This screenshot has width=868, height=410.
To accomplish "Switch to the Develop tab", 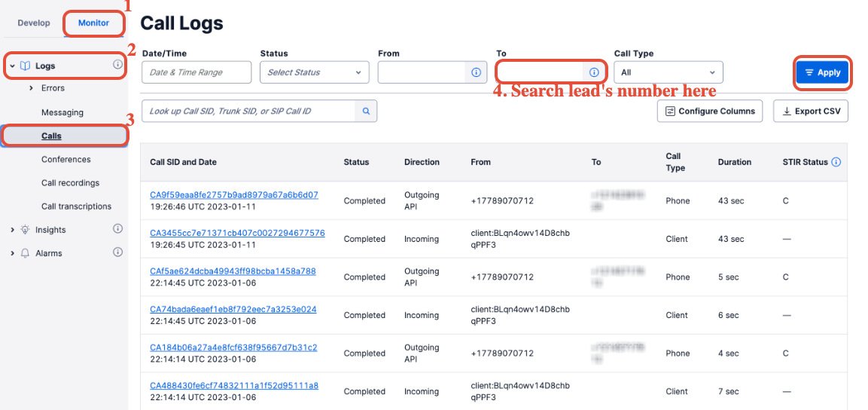I will click(34, 23).
